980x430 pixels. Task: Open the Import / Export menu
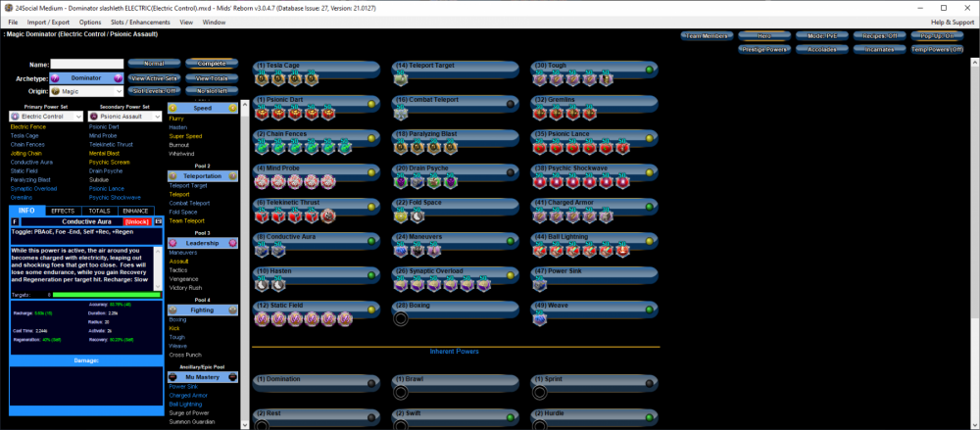[48, 22]
